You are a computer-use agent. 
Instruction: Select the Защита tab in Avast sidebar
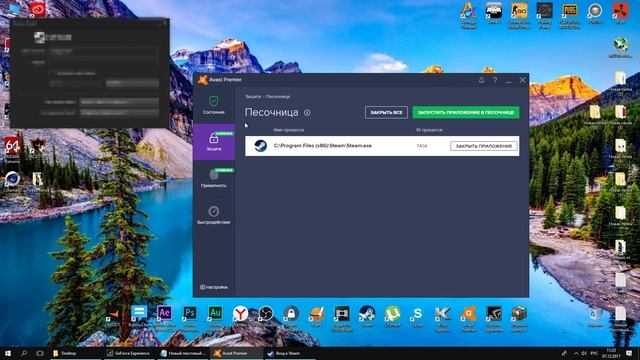[x=213, y=142]
